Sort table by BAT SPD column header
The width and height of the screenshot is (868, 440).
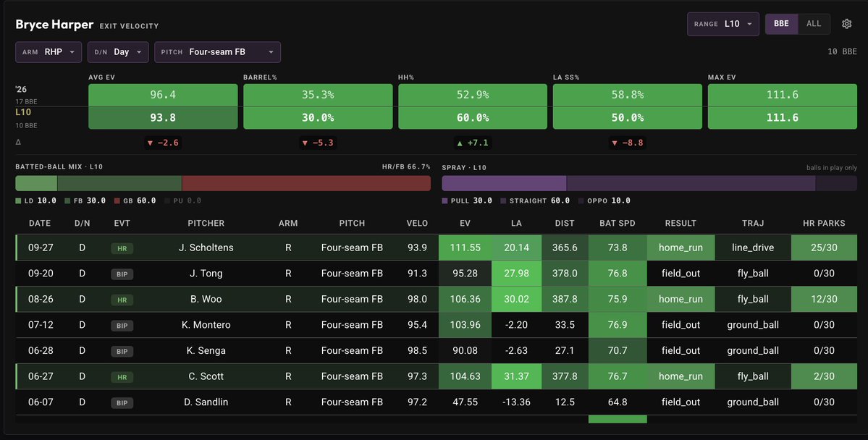coord(618,223)
